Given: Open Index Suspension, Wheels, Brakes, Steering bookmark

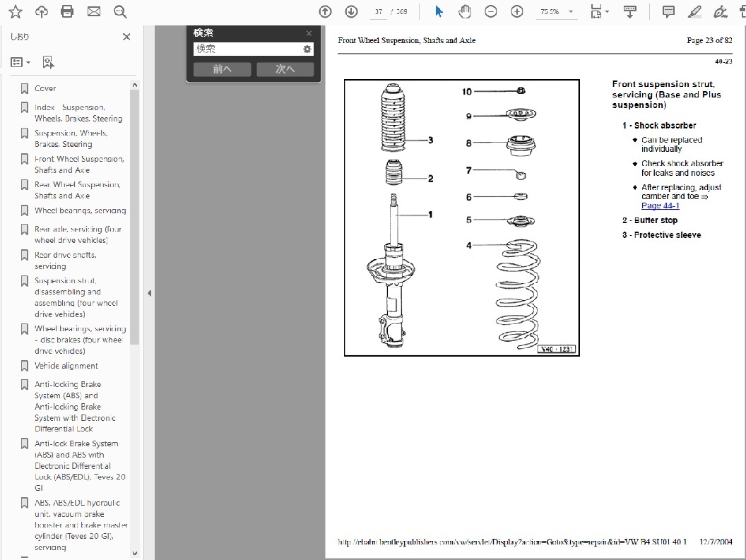Looking at the screenshot, I should (x=78, y=113).
